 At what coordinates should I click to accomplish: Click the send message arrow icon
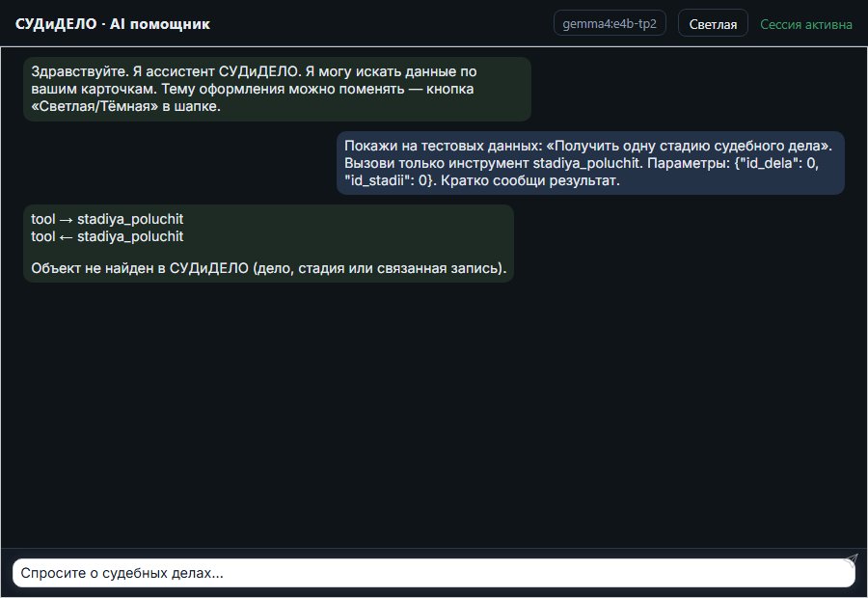[x=852, y=559]
